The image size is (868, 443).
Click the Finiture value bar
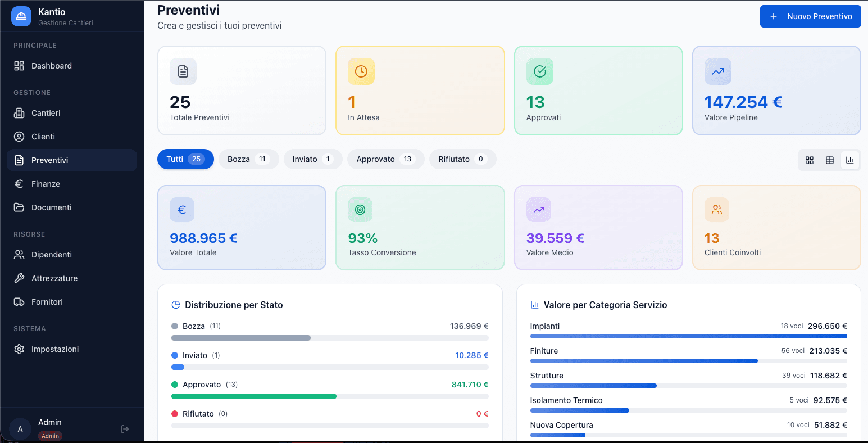644,361
